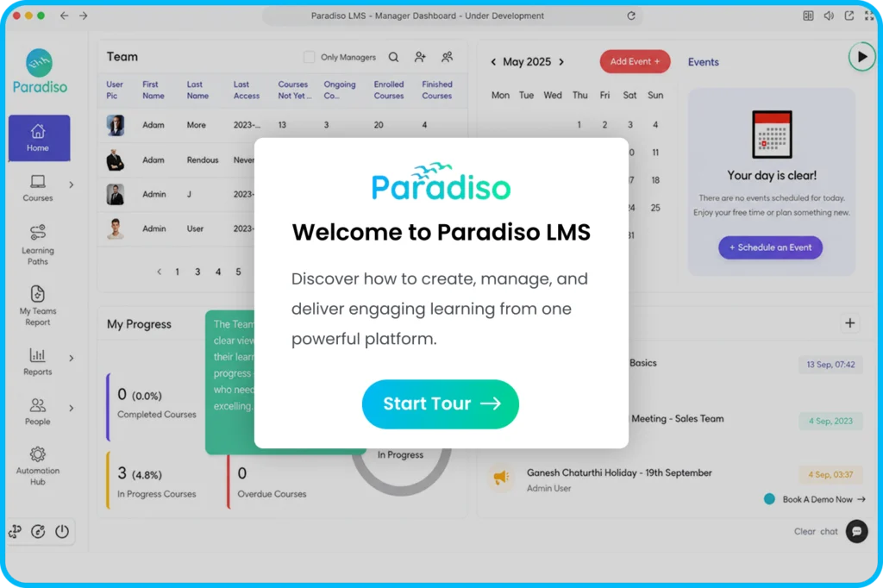883x588 pixels.
Task: Click the add user icon in Team panel
Action: [420, 57]
